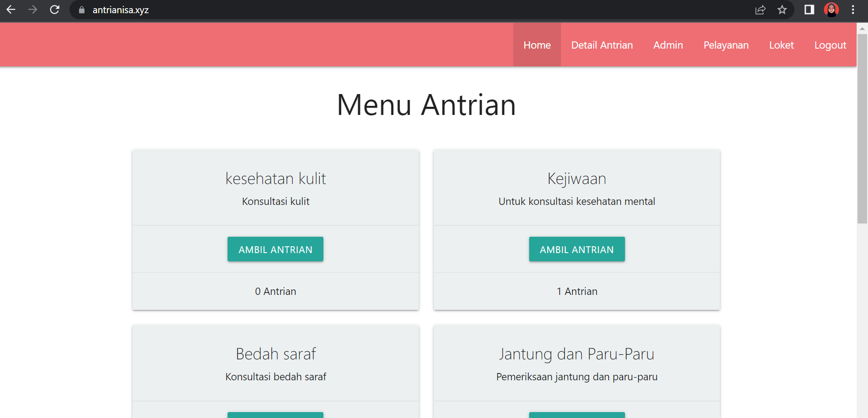Bookmark page with the star icon
Viewport: 868px width, 418px height.
782,10
